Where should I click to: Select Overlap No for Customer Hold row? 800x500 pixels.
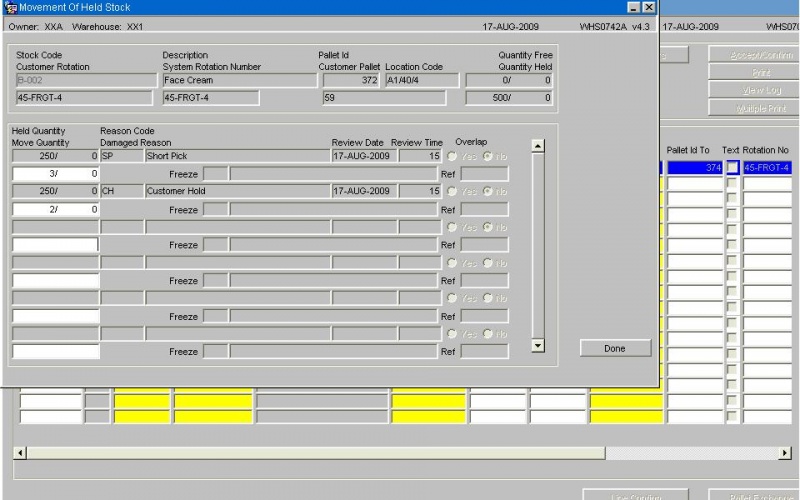[488, 191]
